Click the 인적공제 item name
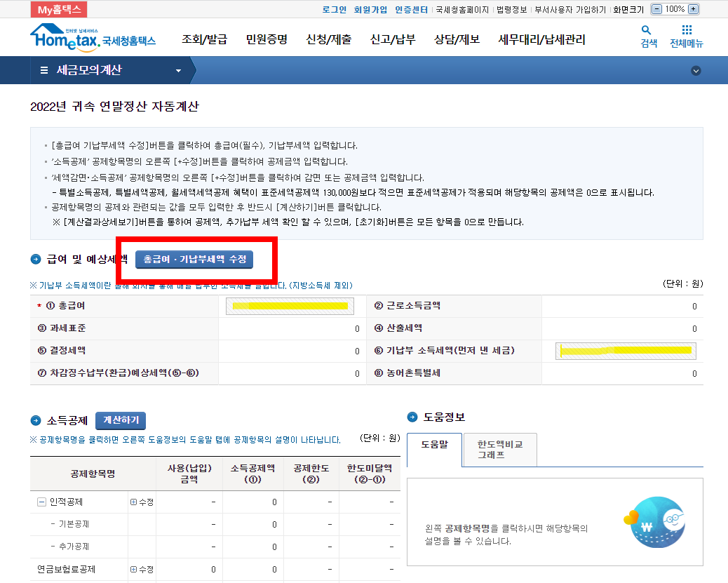728x583 pixels. click(x=66, y=502)
